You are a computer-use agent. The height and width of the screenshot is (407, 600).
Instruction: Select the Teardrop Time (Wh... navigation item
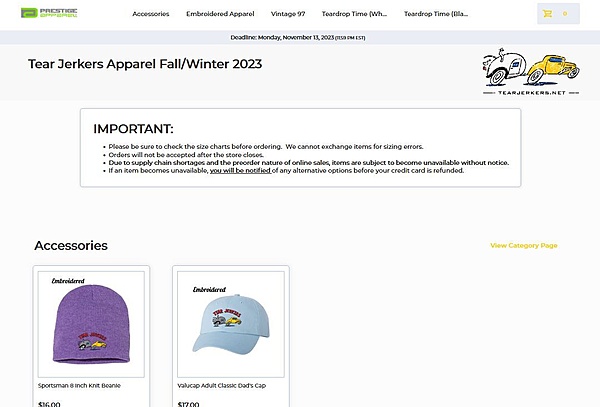[x=354, y=14]
